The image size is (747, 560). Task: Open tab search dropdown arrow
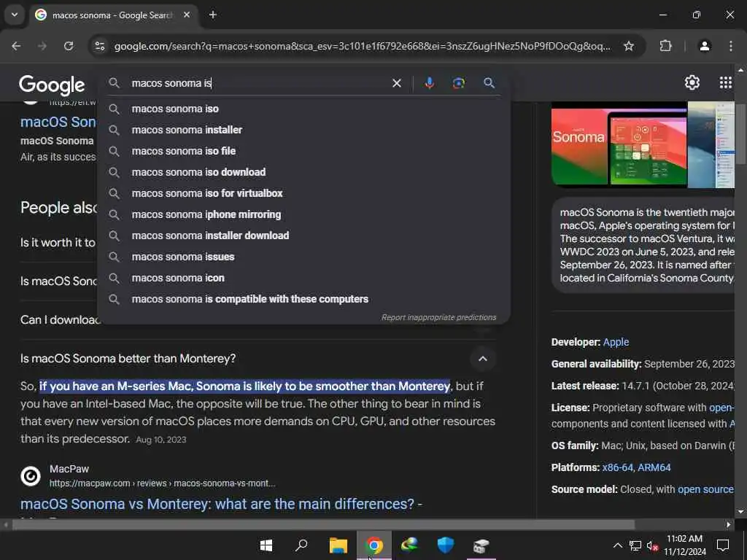(15, 15)
